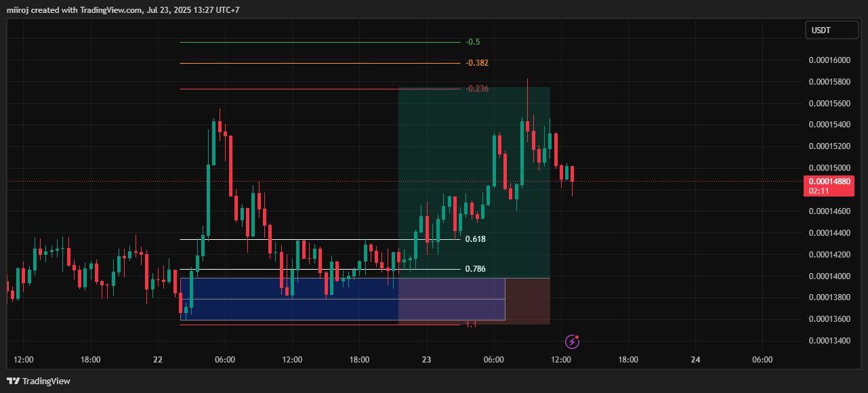Click the 0.00015200 price axis value
The width and height of the screenshot is (868, 393).
pyautogui.click(x=830, y=146)
